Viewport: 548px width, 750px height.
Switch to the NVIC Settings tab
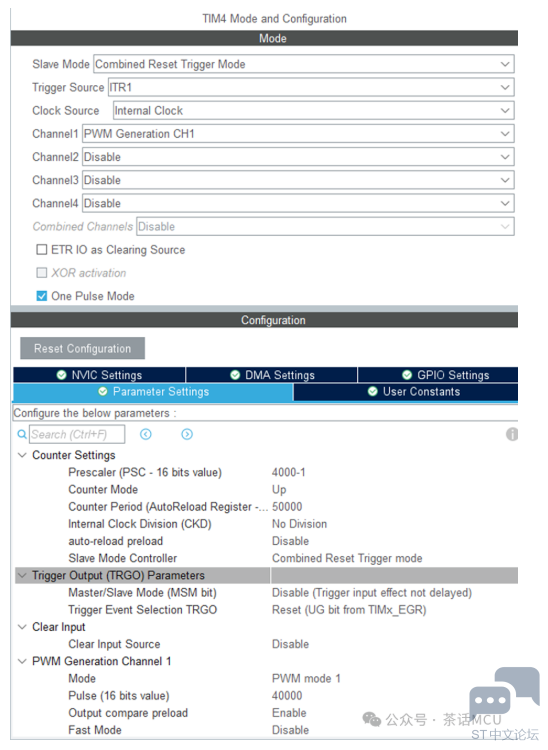tap(99, 375)
